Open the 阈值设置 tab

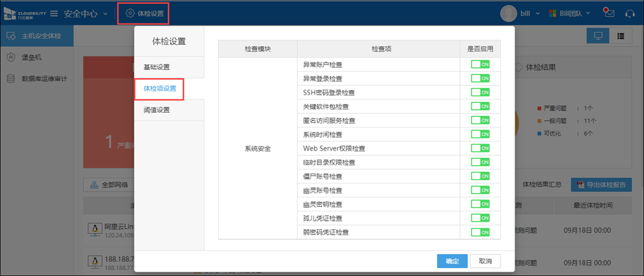(x=169, y=110)
